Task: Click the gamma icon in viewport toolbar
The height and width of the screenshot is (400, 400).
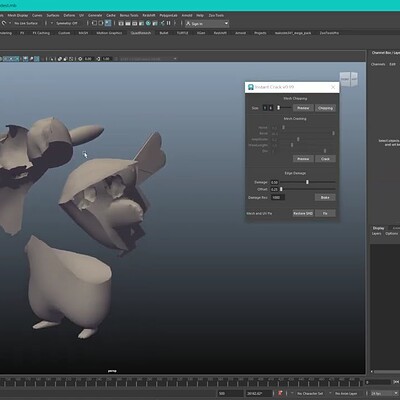Action: [98, 59]
